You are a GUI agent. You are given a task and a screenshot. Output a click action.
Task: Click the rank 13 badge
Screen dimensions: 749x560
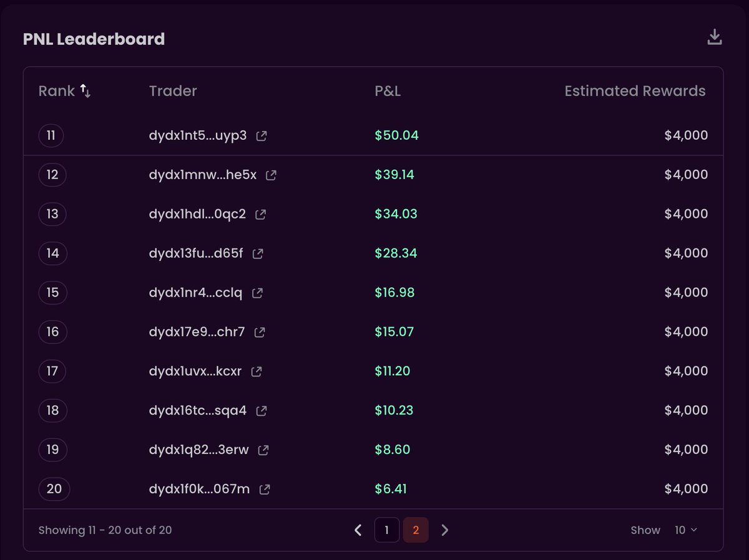pos(52,214)
